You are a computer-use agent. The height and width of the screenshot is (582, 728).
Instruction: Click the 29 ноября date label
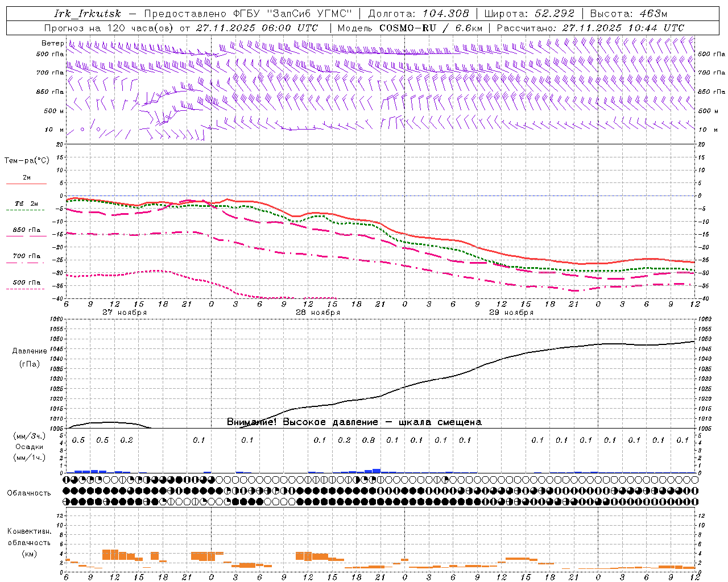tap(511, 313)
